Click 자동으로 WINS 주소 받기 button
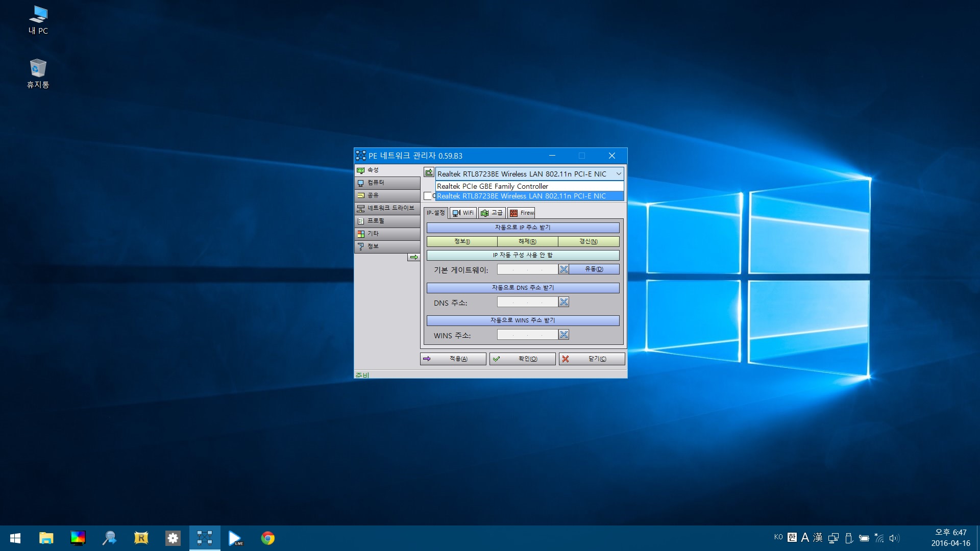The image size is (980, 551). (523, 320)
